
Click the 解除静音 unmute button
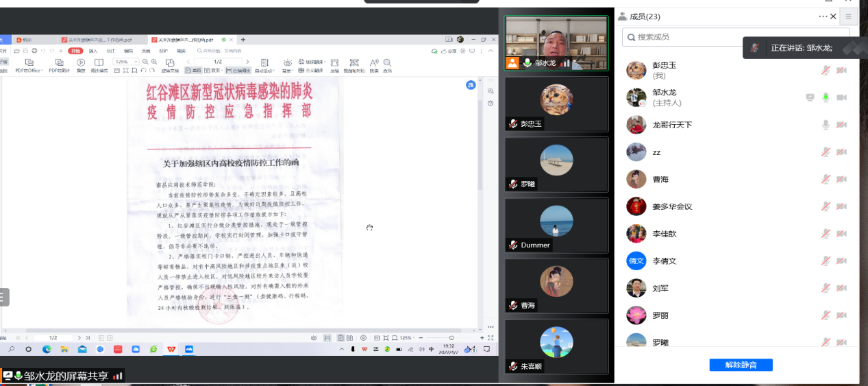pyautogui.click(x=741, y=365)
